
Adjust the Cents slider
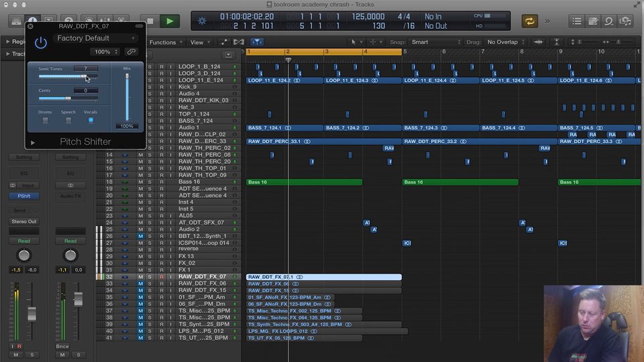coord(68,98)
